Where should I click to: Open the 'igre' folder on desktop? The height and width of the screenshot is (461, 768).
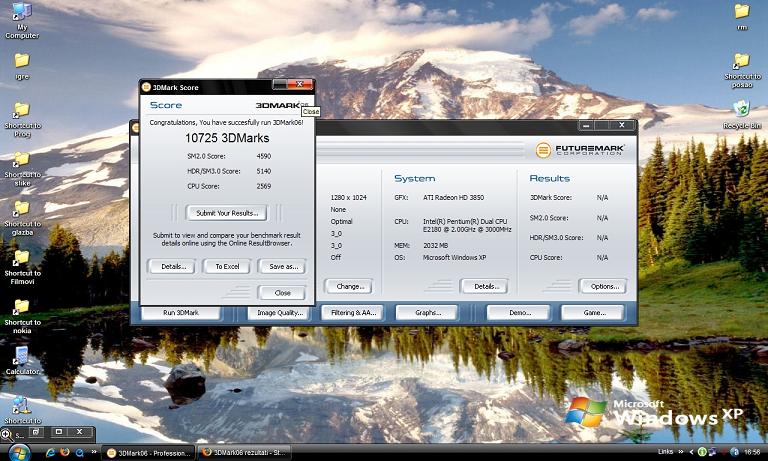pos(21,61)
